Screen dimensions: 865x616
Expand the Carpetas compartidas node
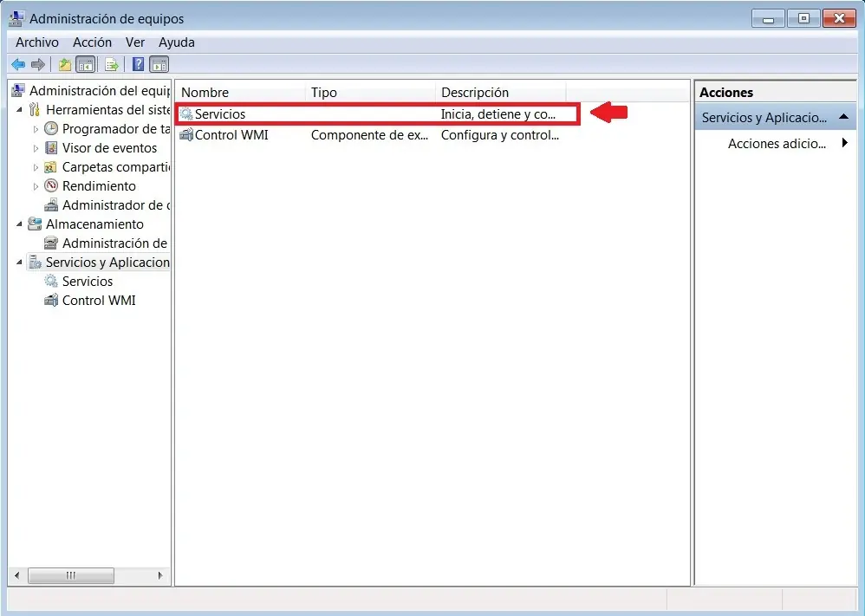coord(36,167)
